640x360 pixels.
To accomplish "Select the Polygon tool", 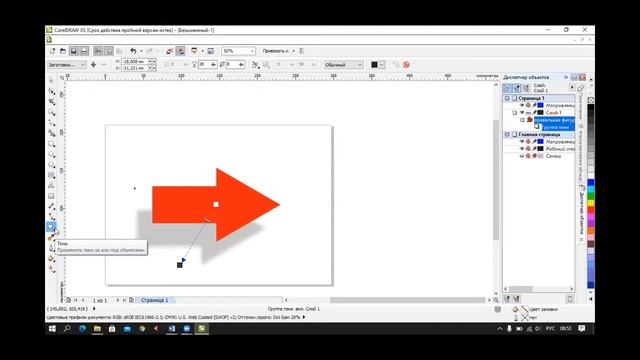I will click(x=51, y=164).
